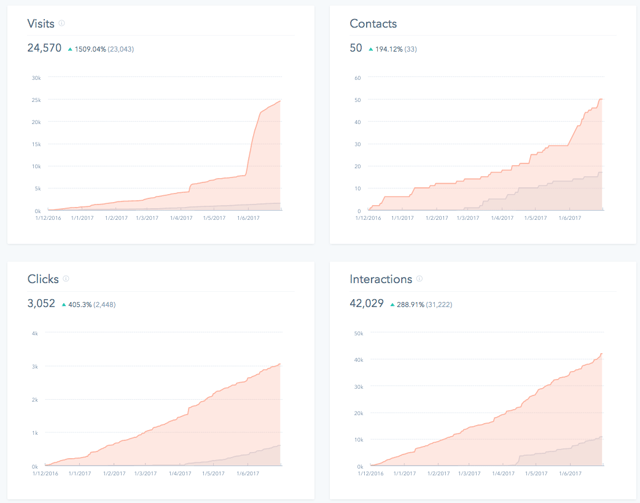Click the 1509.04% change value
Viewport: 640px width, 503px height.
tap(90, 49)
